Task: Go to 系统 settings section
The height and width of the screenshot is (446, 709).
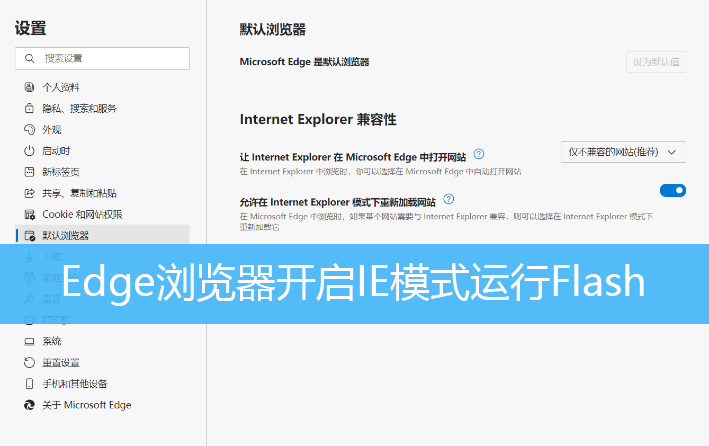Action: [x=51, y=341]
